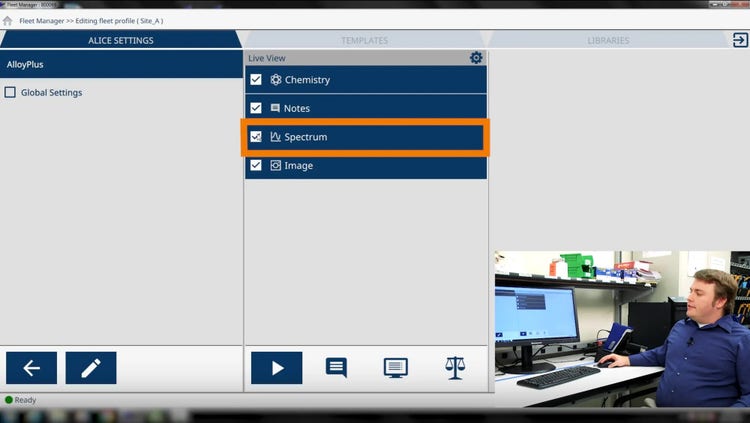Click the pencil edit button
Viewport: 750px width, 423px height.
pos(91,368)
